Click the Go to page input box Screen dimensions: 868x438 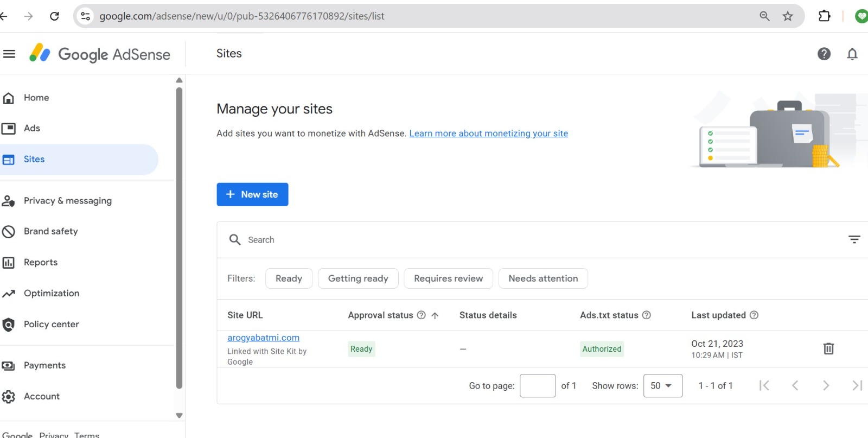point(538,385)
